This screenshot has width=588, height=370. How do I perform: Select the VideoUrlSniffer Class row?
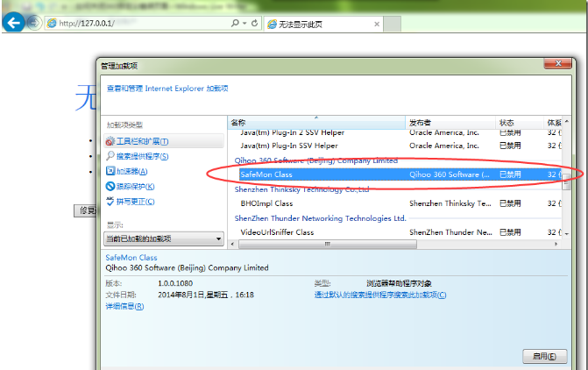click(x=400, y=232)
